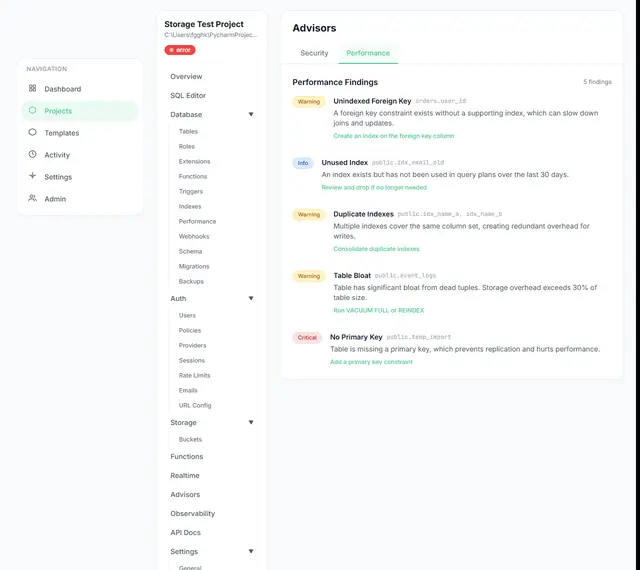Select the Performance tab in Advisors
The width and height of the screenshot is (640, 570).
coord(368,53)
